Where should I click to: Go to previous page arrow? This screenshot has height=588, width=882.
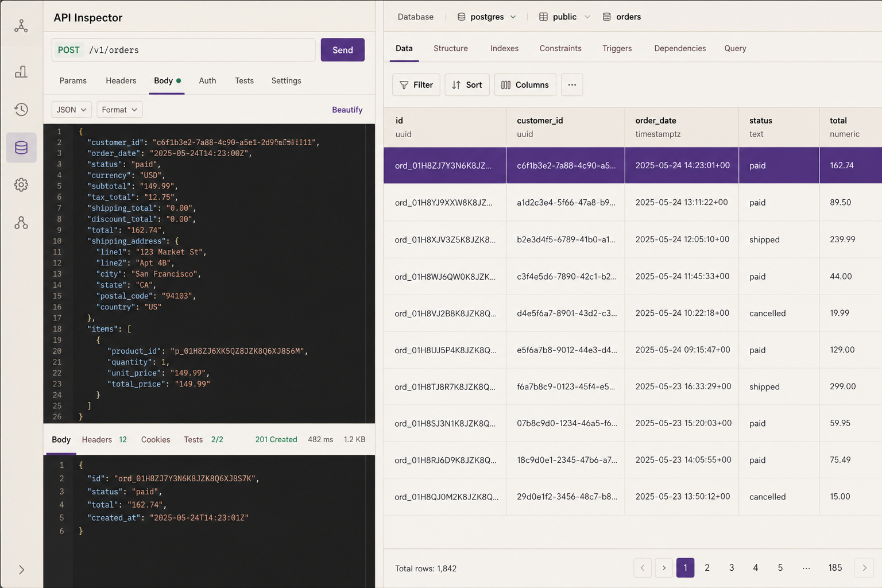(x=643, y=568)
